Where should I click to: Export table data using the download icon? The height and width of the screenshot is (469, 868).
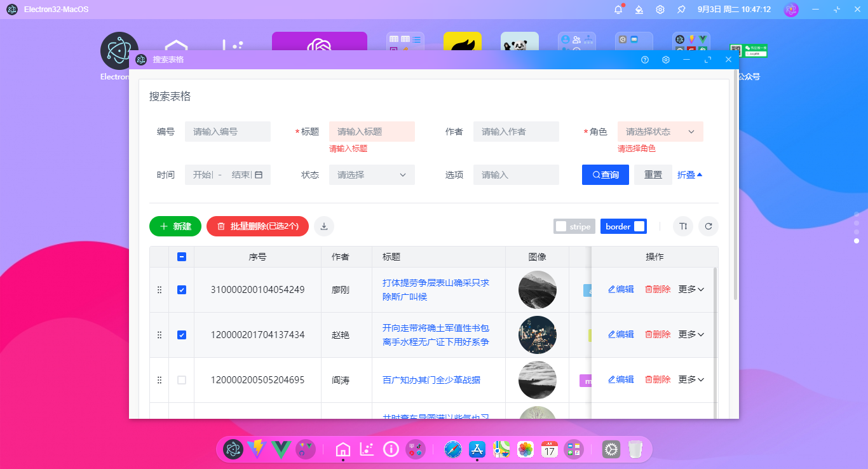click(323, 226)
